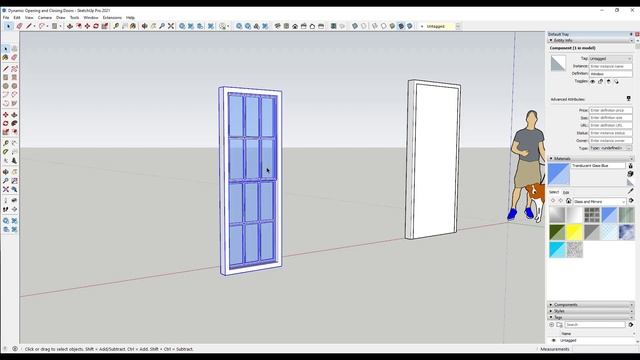Click the white door component in viewport
This screenshot has height=360, width=640.
tap(434, 159)
